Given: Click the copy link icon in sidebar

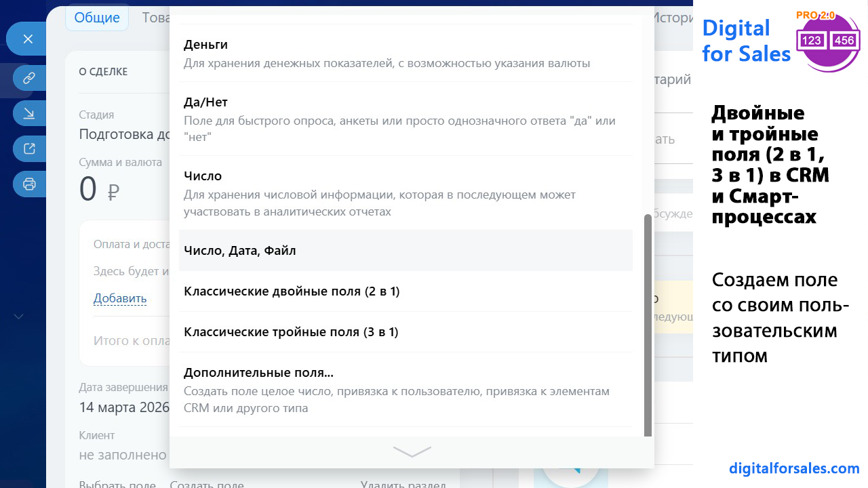Looking at the screenshot, I should [x=28, y=79].
